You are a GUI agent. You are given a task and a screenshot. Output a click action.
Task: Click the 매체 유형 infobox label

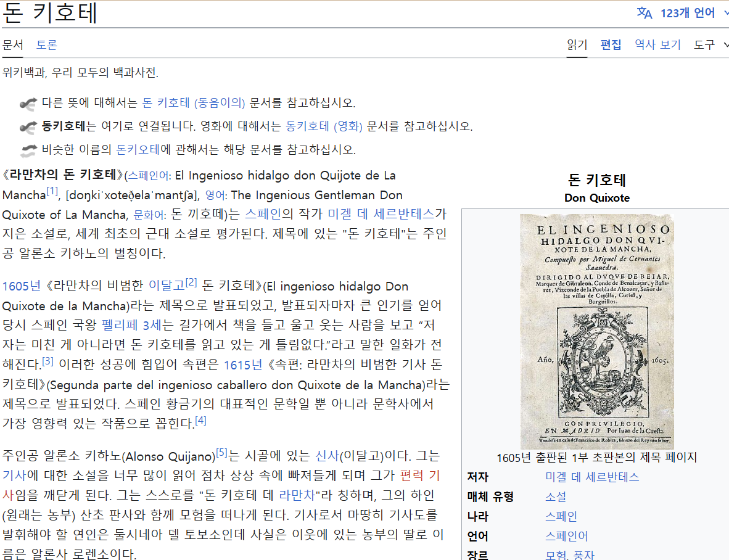coord(490,497)
